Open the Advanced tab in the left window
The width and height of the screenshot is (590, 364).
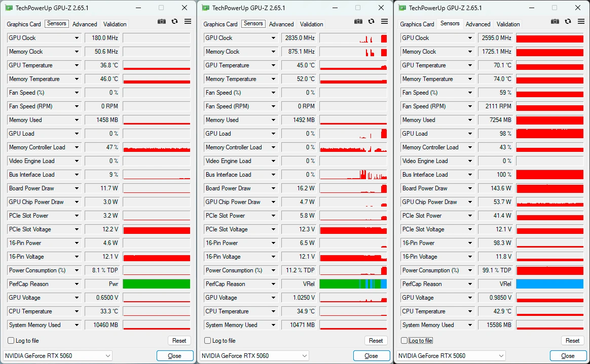point(85,24)
